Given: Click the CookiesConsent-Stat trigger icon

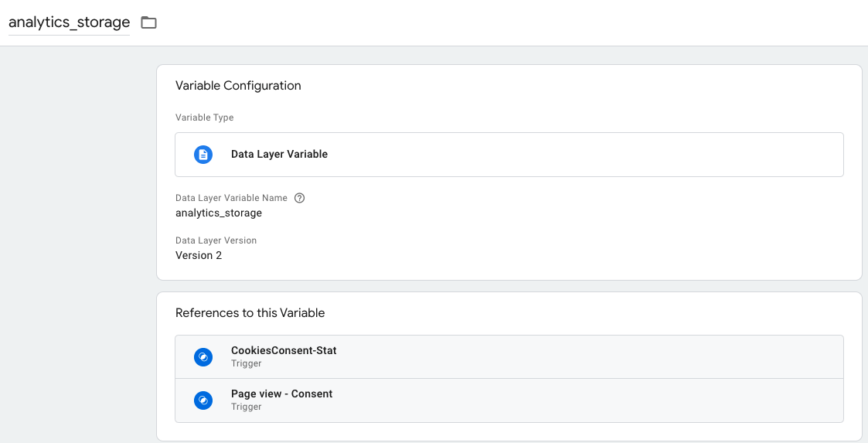Looking at the screenshot, I should (x=203, y=357).
